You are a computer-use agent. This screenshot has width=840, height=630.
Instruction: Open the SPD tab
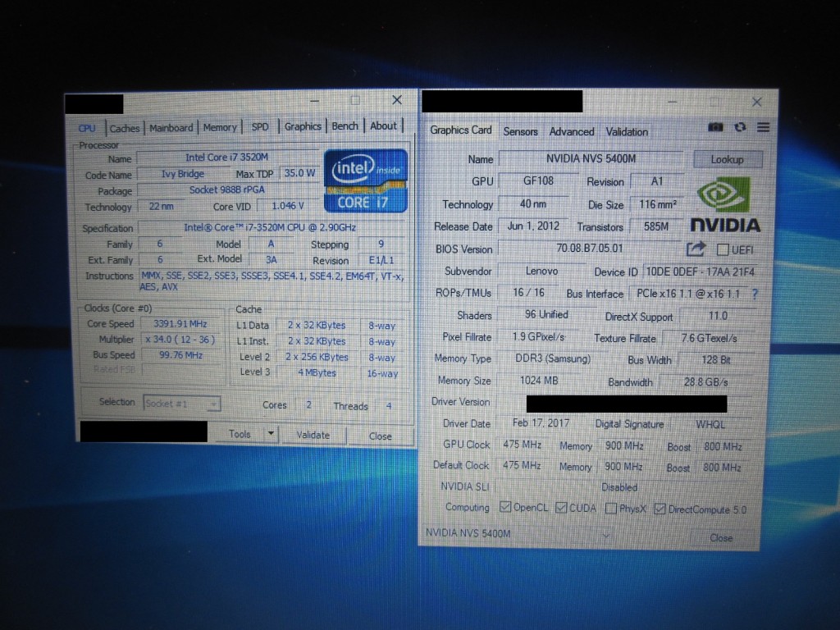click(x=260, y=127)
